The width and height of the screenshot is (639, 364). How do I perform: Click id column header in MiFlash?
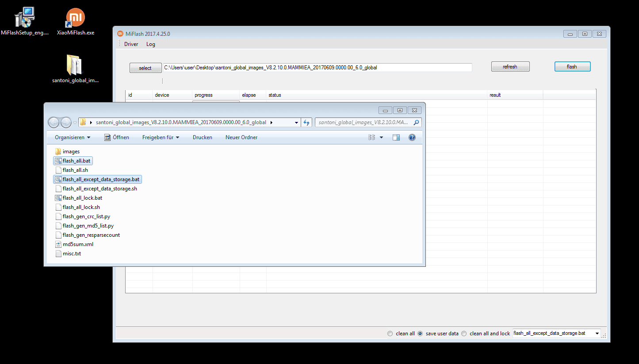click(139, 95)
